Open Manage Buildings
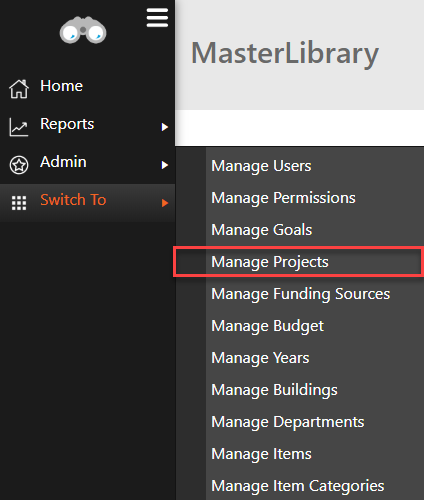 coord(274,390)
